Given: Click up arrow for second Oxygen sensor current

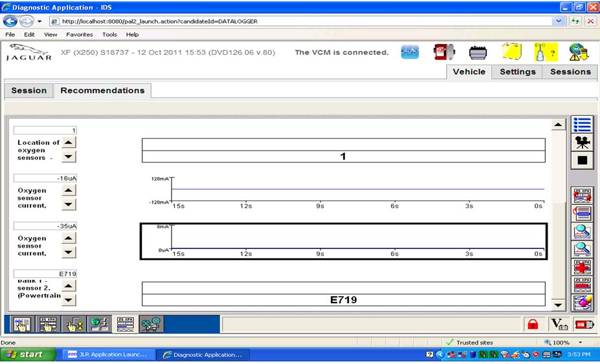Looking at the screenshot, I should pyautogui.click(x=69, y=238).
